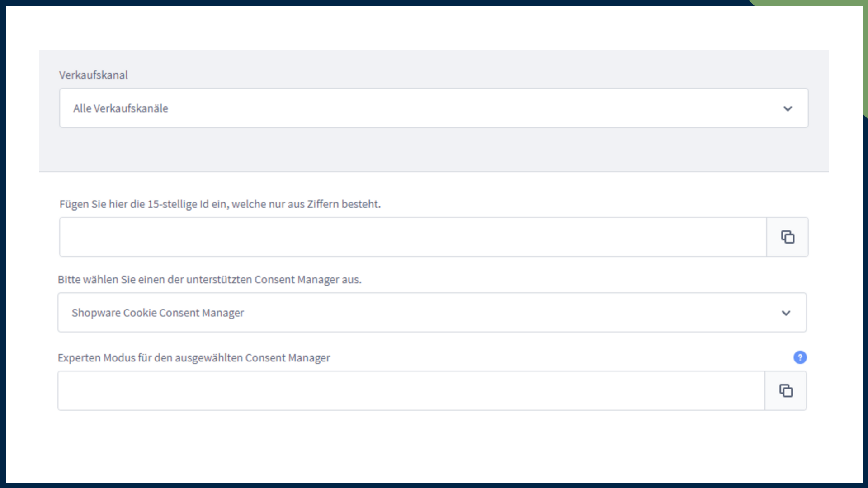868x488 pixels.
Task: Click the Consent Manager dropdown chevron arrow
Action: pyautogui.click(x=786, y=313)
